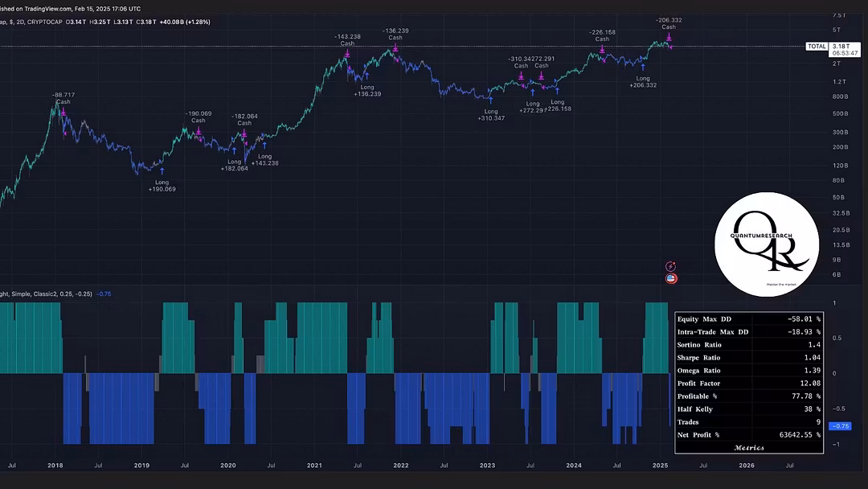868x489 pixels.
Task: Click the QuantumResearch circular logo
Action: (767, 242)
